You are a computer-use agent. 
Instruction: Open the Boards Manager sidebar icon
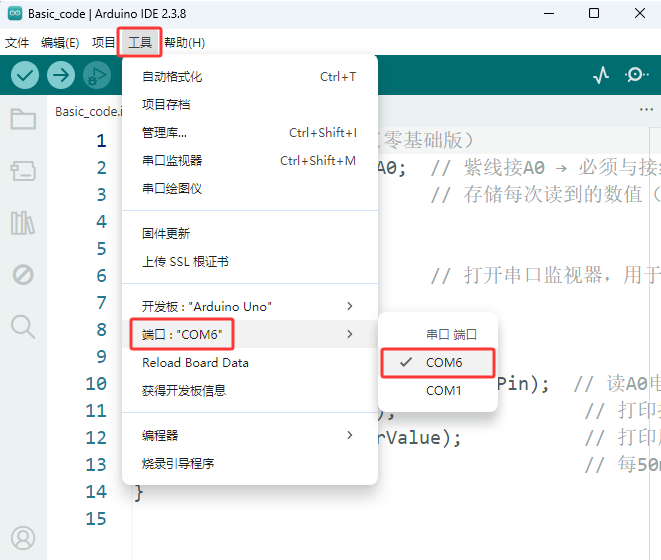pos(23,171)
